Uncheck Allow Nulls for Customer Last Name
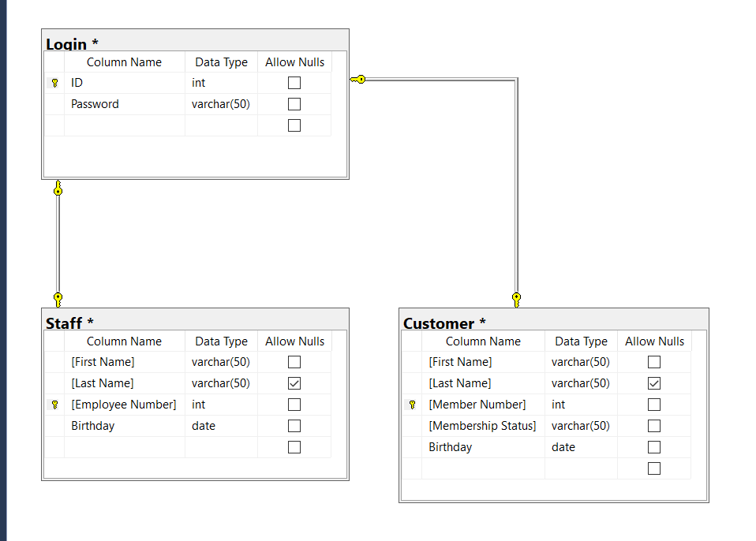 pyautogui.click(x=653, y=382)
